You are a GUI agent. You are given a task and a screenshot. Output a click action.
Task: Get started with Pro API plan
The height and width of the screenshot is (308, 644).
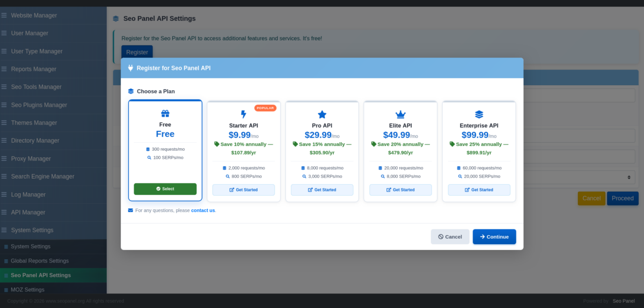tap(322, 190)
